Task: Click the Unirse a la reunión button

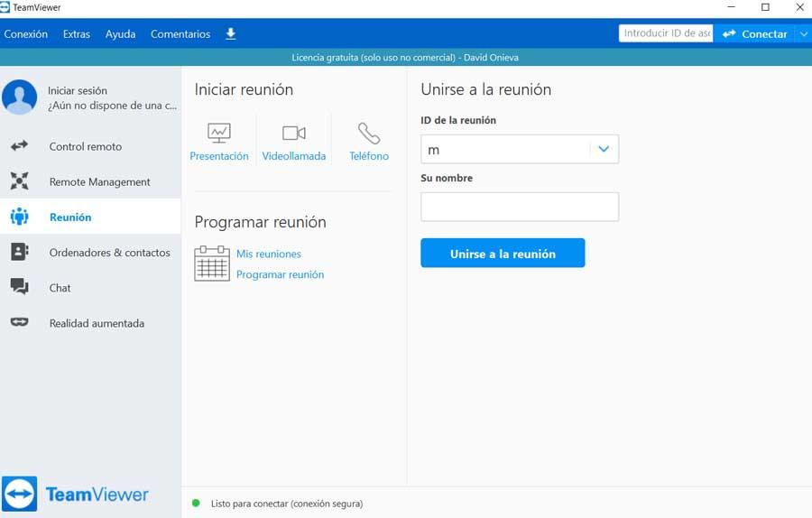Action: point(503,253)
